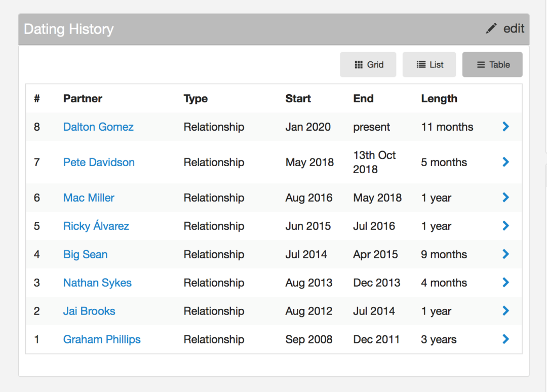Open the Pete Davidson partner link
Image resolution: width=547 pixels, height=392 pixels.
point(99,162)
